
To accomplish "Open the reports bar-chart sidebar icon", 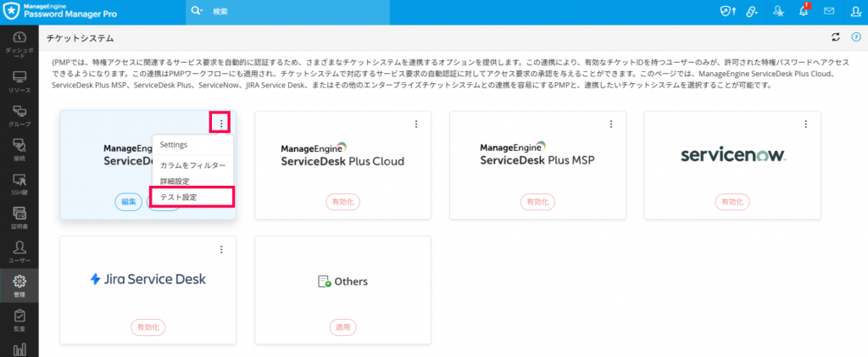I will click(19, 349).
